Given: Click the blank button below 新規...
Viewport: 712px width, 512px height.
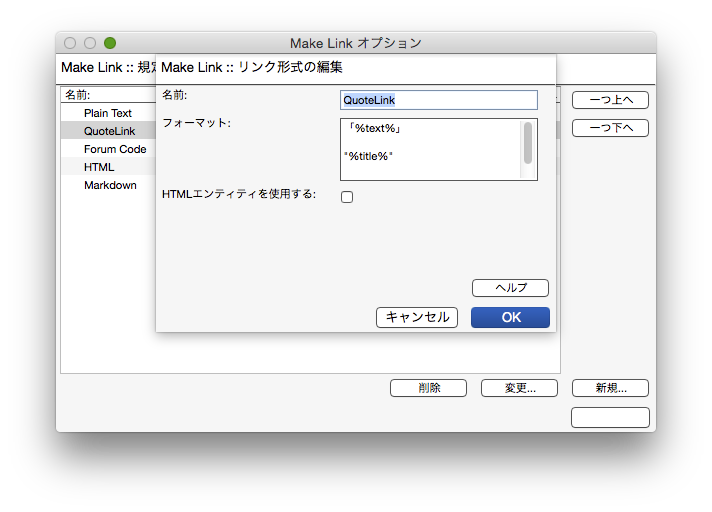Looking at the screenshot, I should [x=610, y=417].
